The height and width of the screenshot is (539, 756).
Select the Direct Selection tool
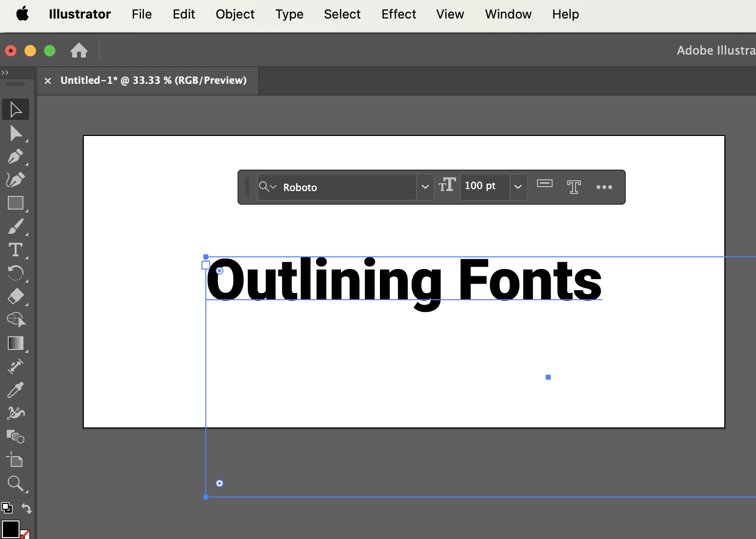pyautogui.click(x=16, y=133)
